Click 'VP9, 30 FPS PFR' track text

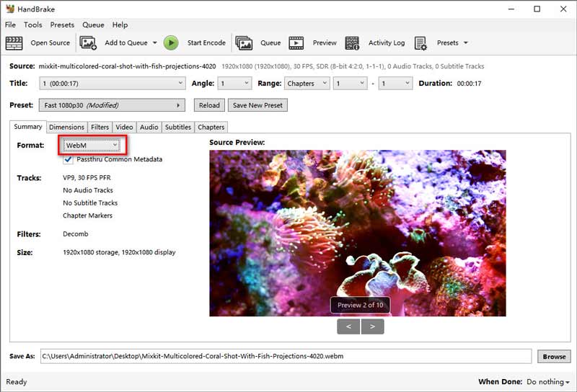tap(87, 177)
